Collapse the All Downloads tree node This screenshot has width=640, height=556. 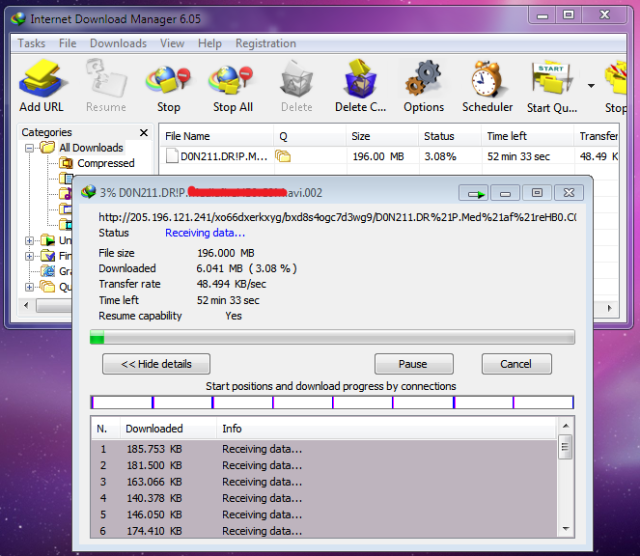point(29,148)
